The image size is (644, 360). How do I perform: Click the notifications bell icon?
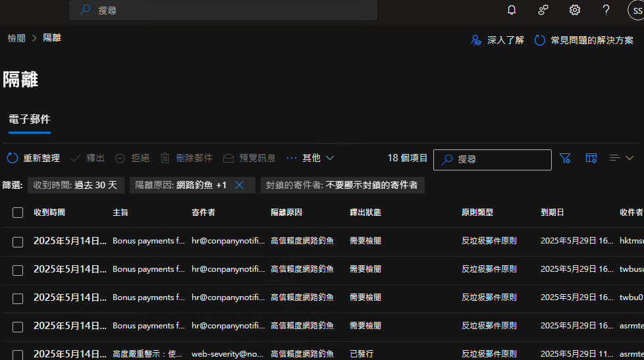click(x=512, y=10)
